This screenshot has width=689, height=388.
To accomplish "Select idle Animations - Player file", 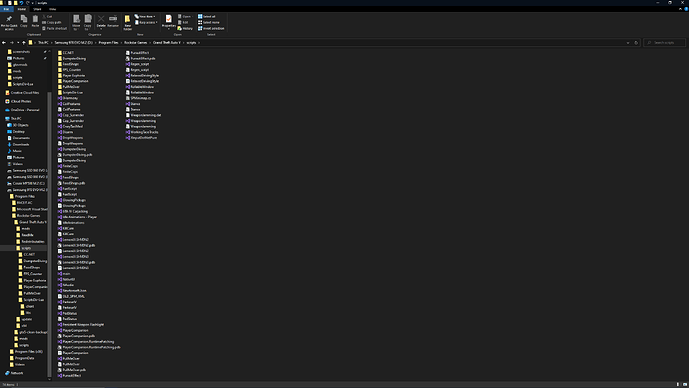I will (77, 217).
